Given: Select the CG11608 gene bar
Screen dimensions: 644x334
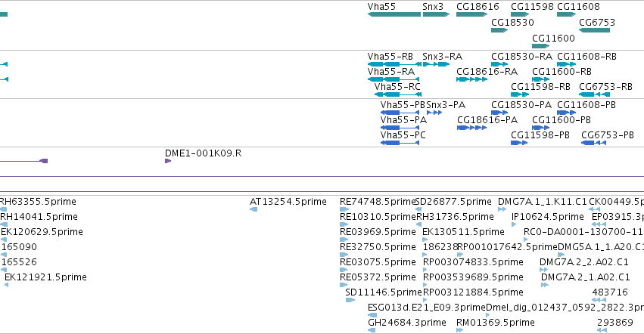Looking at the screenshot, I should coord(566,14).
